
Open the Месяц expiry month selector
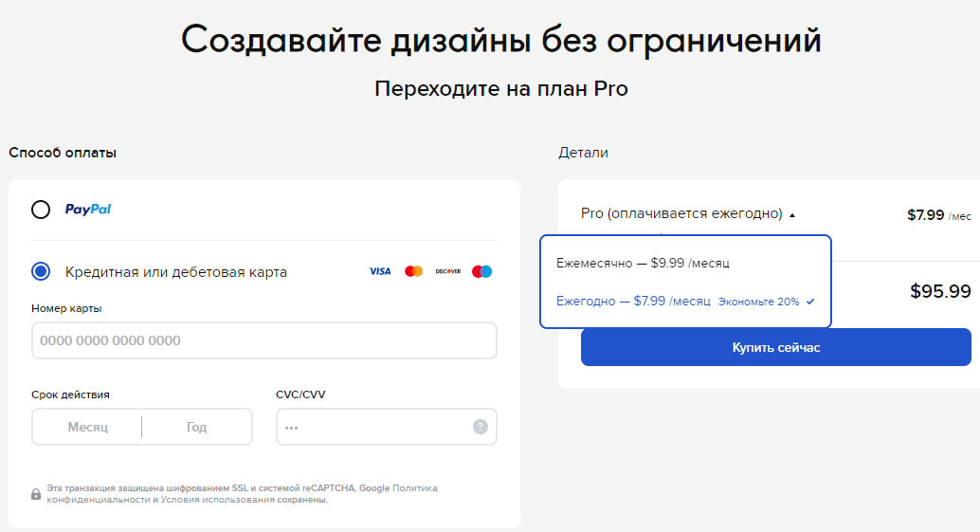(x=87, y=427)
